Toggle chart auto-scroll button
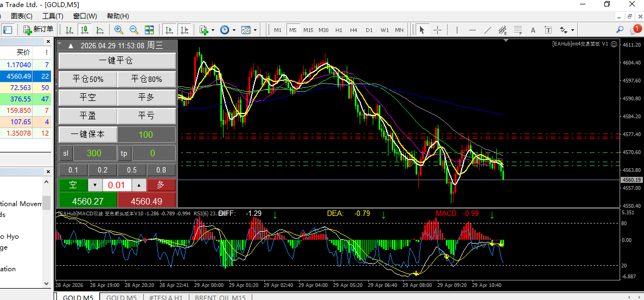This screenshot has height=300, width=644. [x=169, y=30]
